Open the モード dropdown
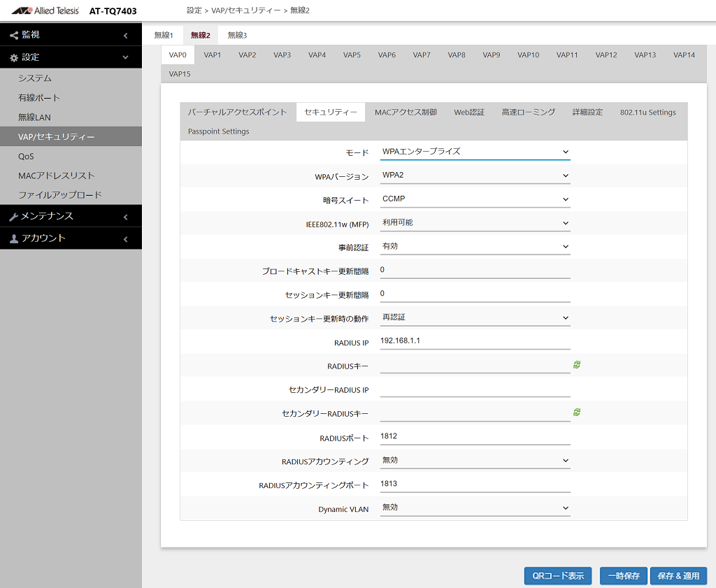 click(475, 152)
